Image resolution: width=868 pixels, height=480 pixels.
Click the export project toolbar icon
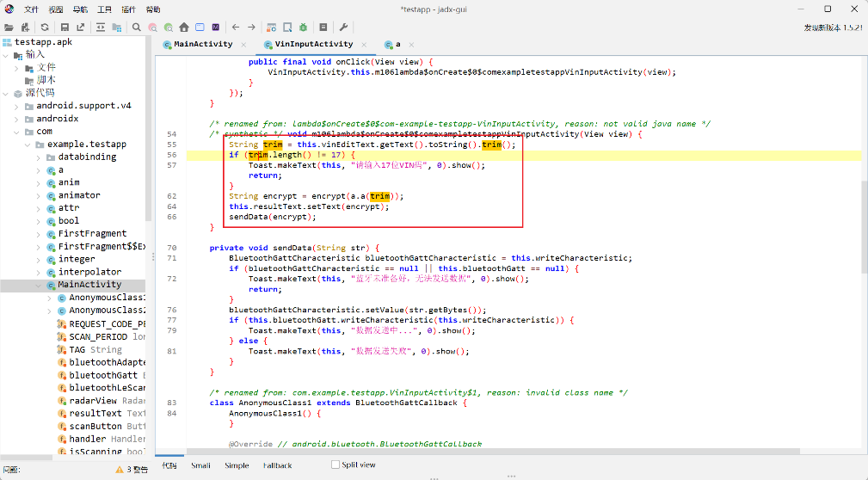[x=81, y=28]
